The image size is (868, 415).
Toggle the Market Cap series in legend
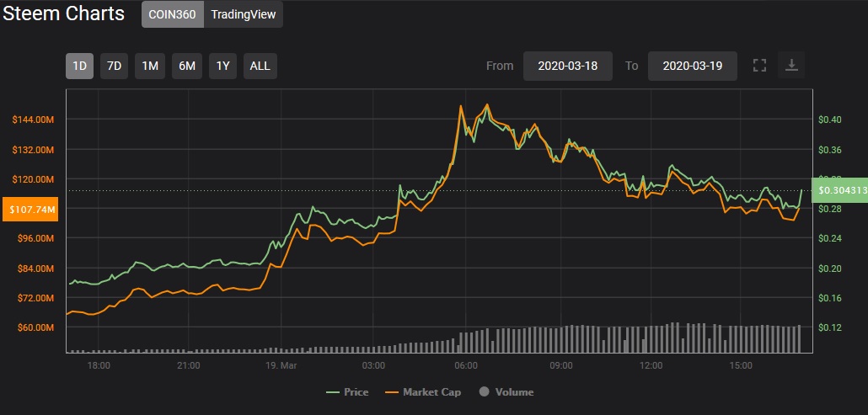423,392
